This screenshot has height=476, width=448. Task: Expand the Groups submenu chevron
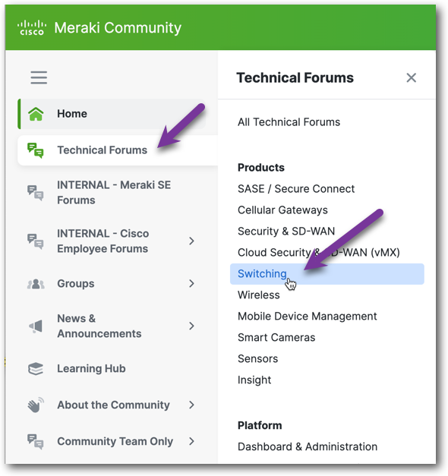191,283
